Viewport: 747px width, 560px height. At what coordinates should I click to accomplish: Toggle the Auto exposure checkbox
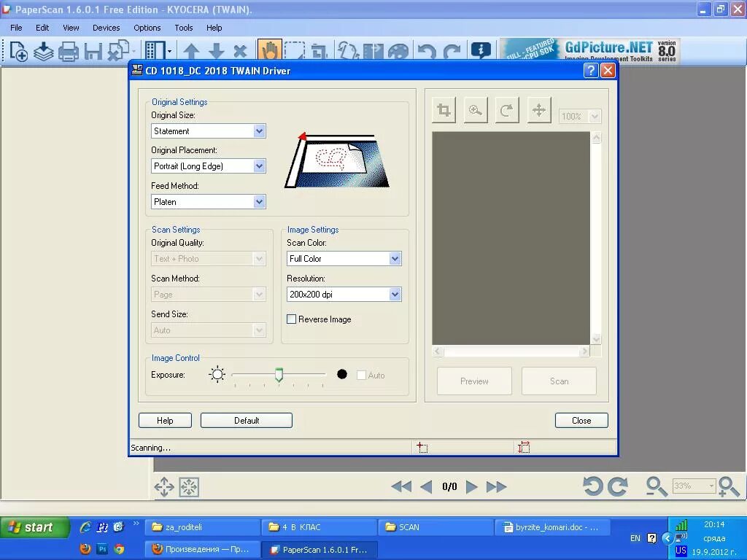(361, 375)
